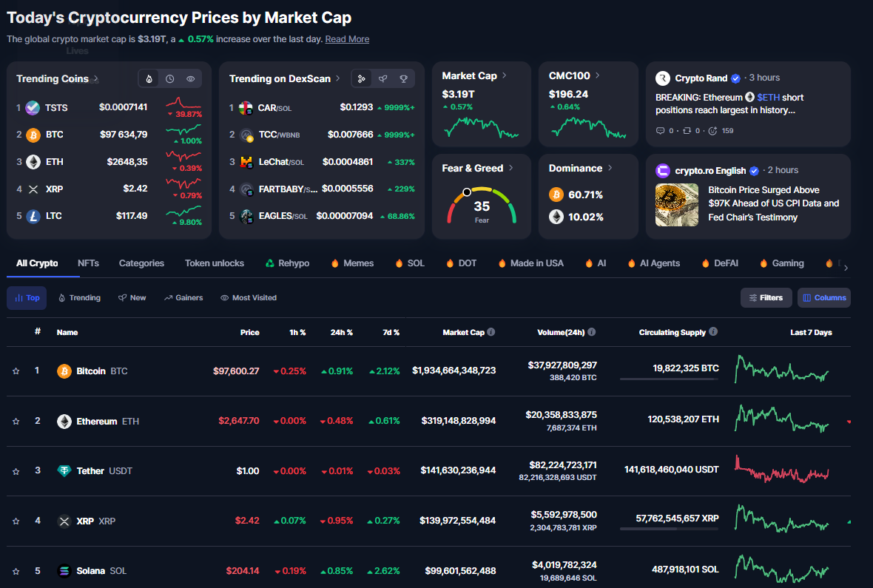The image size is (873, 588).
Task: Choose the first DexScan filter icon
Action: [x=362, y=79]
